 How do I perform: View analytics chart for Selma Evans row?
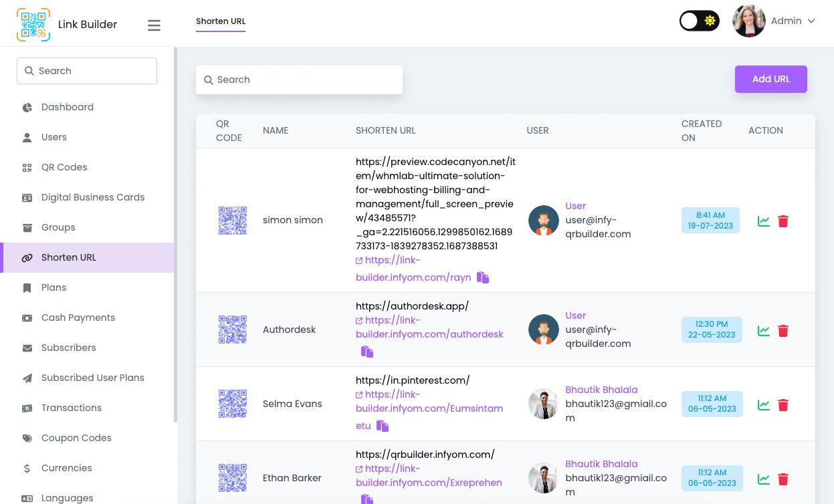click(763, 405)
